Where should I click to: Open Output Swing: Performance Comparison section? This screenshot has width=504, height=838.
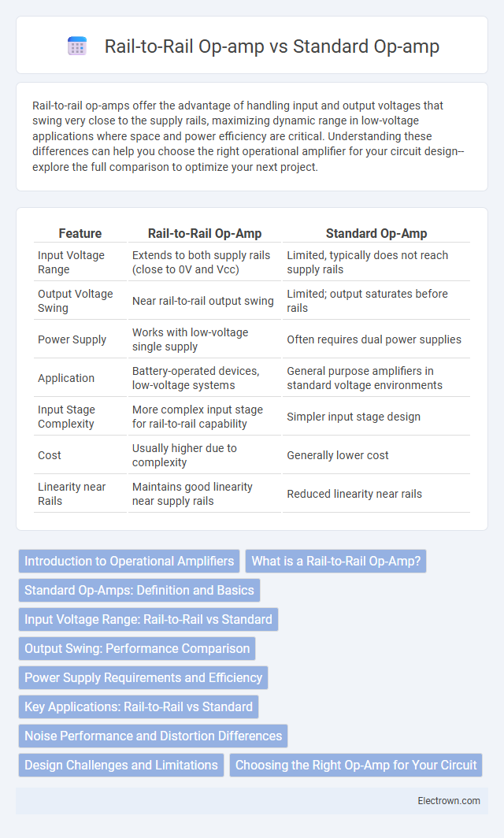pos(137,648)
